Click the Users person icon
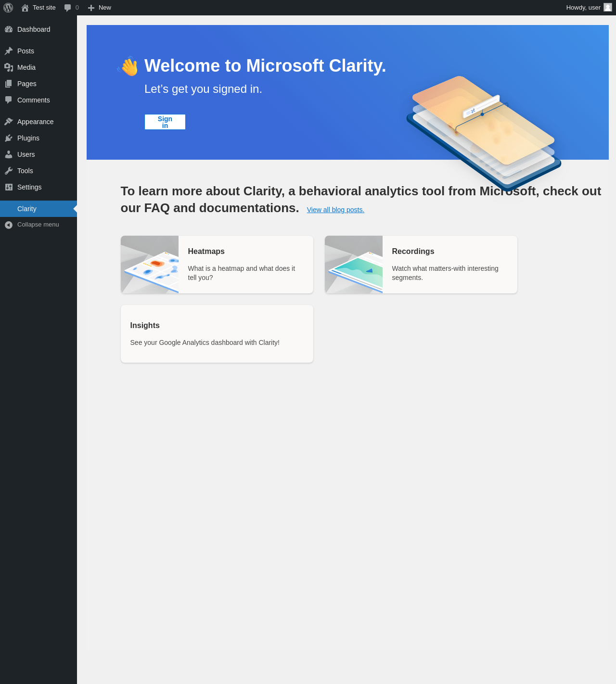Viewport: 616px width, 684px height. pyautogui.click(x=9, y=154)
